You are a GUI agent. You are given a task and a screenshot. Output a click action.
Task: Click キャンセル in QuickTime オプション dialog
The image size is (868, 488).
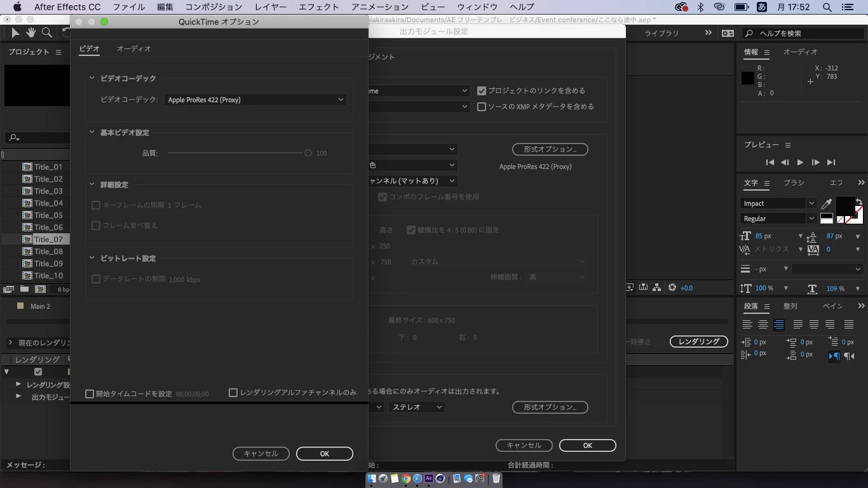pos(261,454)
